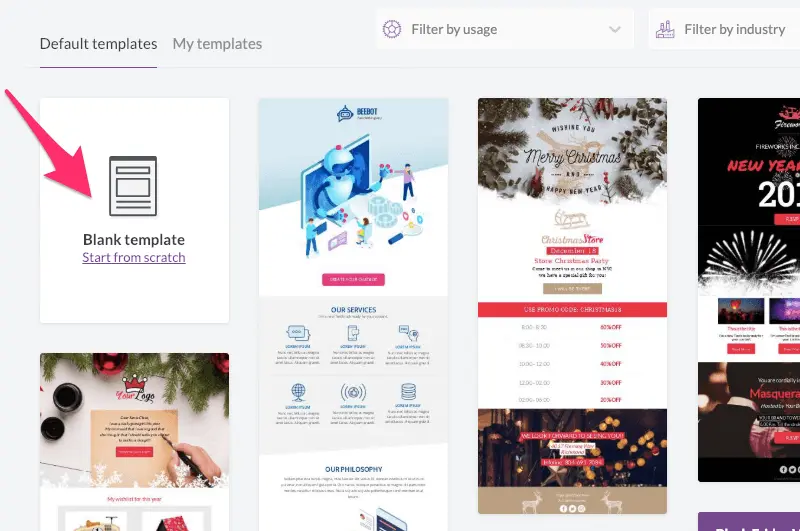Viewport: 800px width, 531px height.
Task: Click the Blank template title text
Action: [134, 240]
